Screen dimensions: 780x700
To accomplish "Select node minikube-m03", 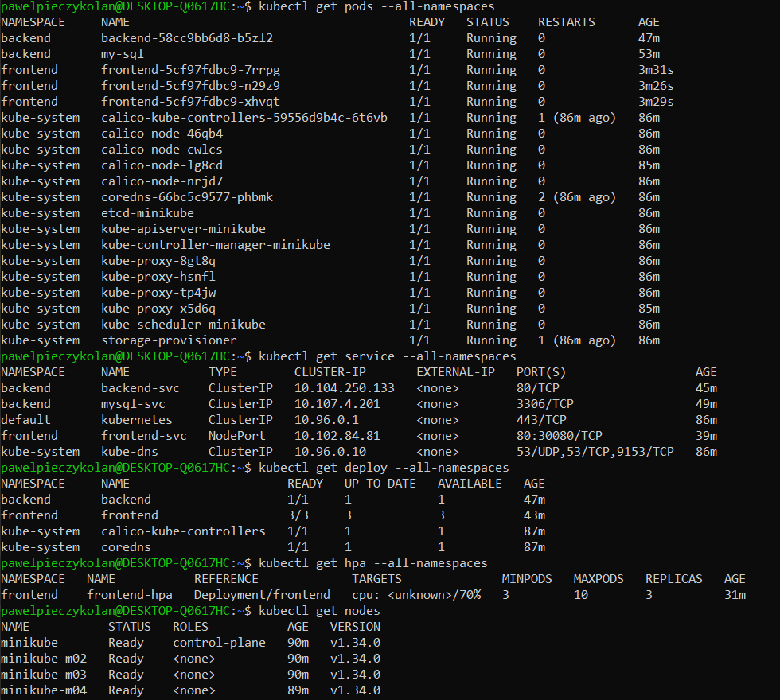I will pos(44,675).
